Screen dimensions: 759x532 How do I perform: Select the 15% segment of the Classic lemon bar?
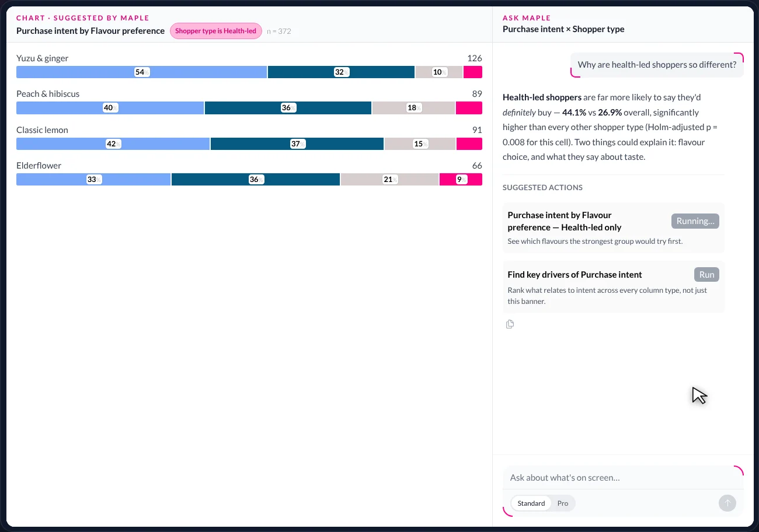click(x=420, y=144)
